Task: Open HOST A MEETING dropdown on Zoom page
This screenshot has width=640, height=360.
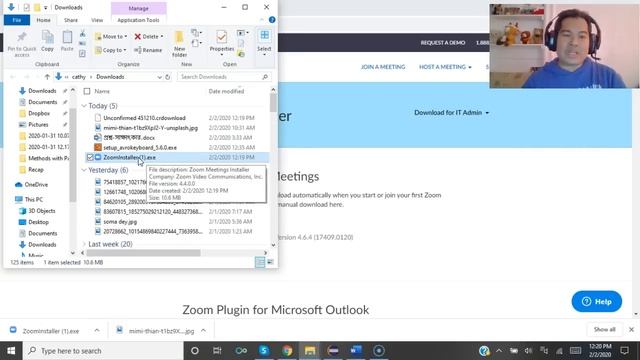Action: click(445, 67)
